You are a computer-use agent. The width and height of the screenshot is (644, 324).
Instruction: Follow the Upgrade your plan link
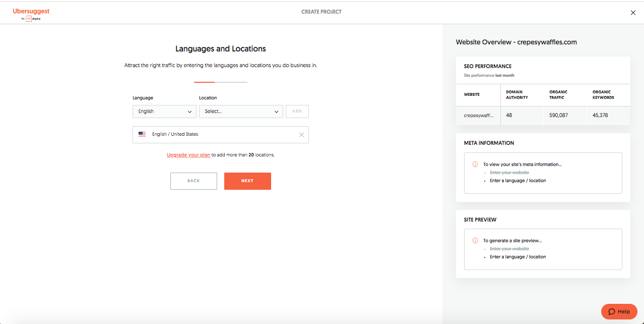(188, 155)
